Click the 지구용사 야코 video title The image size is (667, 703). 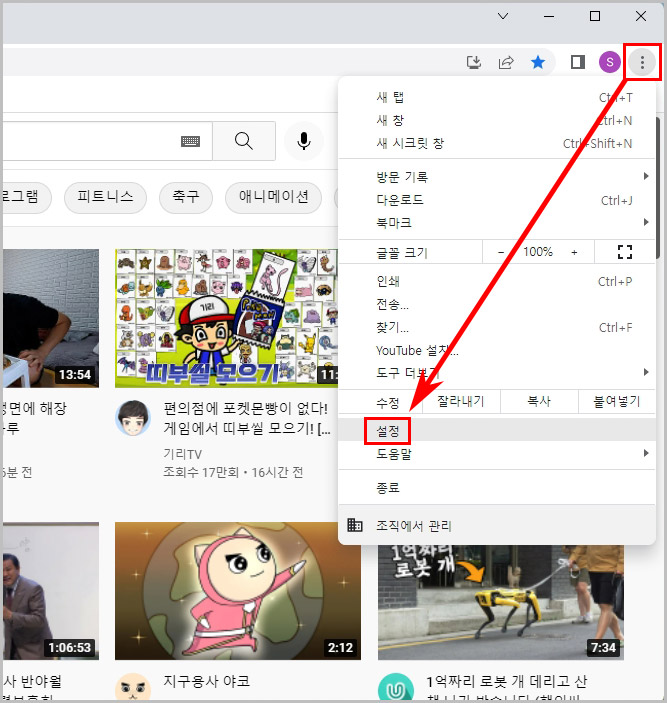[206, 681]
